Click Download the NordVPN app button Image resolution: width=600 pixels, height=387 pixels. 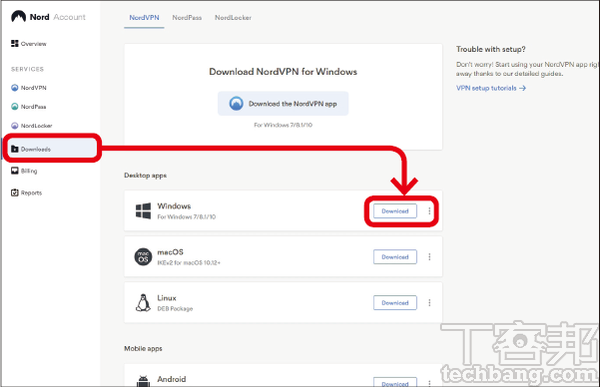(283, 103)
